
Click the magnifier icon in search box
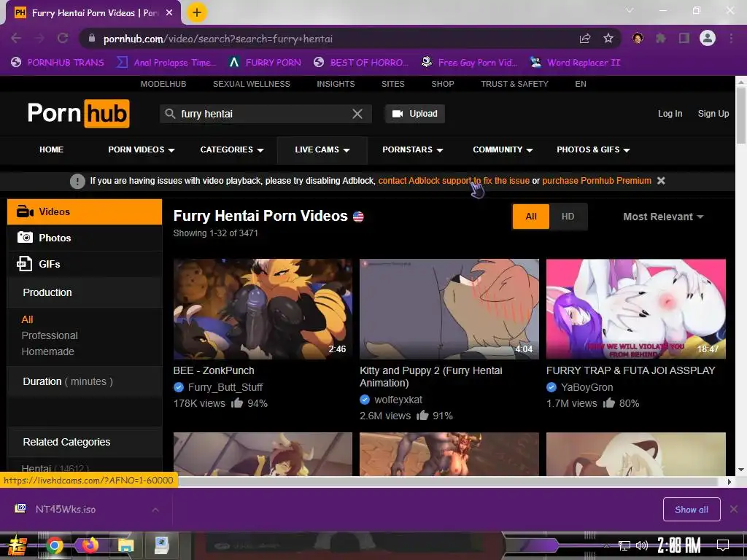pyautogui.click(x=169, y=114)
